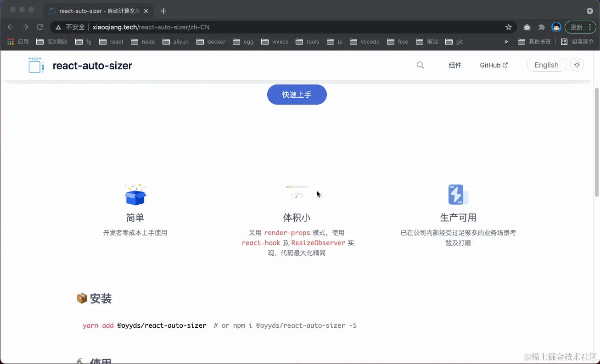Screen dimensions: 600x364
Task: Bookmark this page with the star icon
Action: pyautogui.click(x=509, y=27)
